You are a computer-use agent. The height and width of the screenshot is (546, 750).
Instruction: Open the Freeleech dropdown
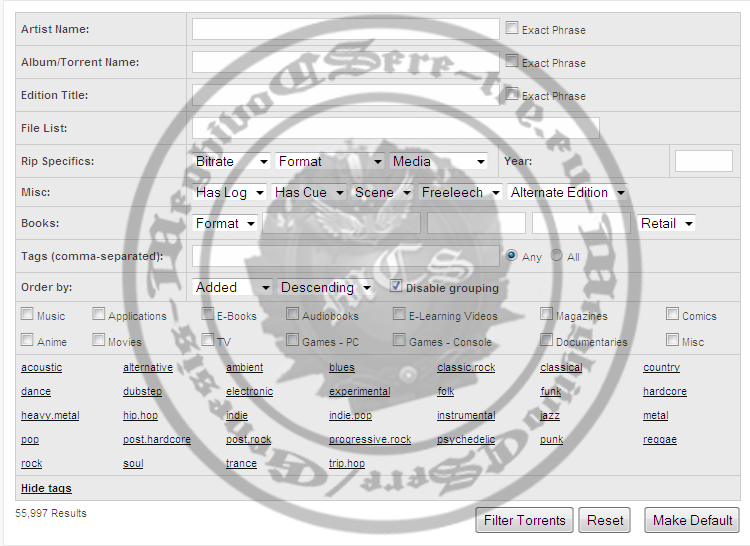pyautogui.click(x=460, y=193)
